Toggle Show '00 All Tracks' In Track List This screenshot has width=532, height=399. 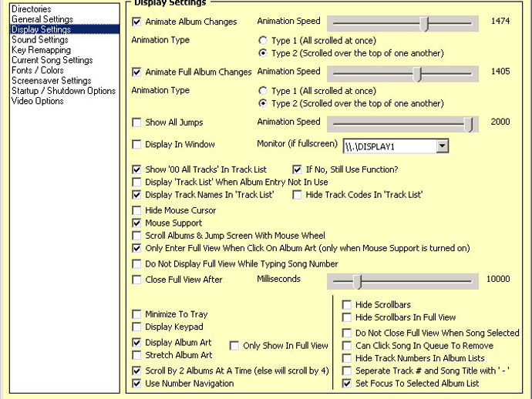[x=136, y=169]
